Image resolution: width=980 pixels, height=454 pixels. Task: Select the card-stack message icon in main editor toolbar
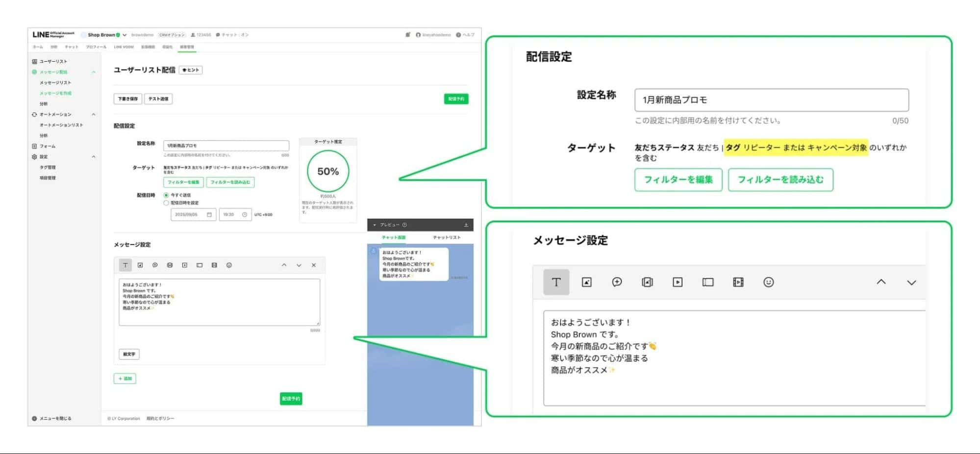[x=170, y=265]
